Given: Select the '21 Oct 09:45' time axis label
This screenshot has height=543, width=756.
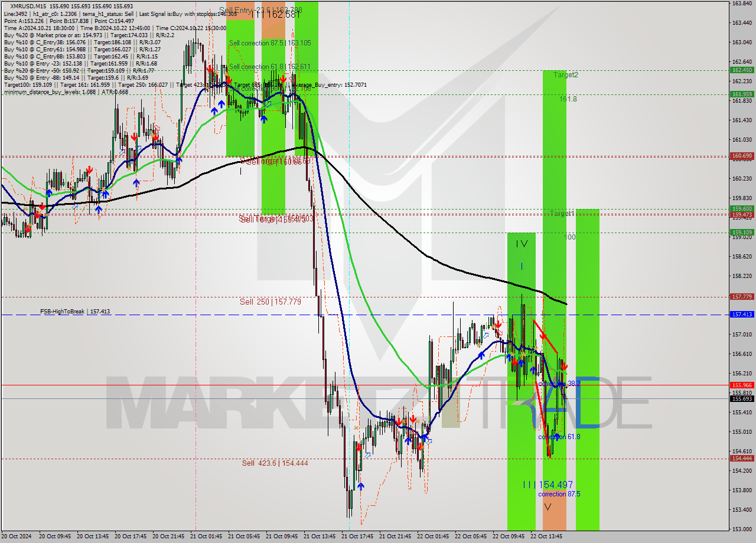Looking at the screenshot, I should pyautogui.click(x=282, y=537).
